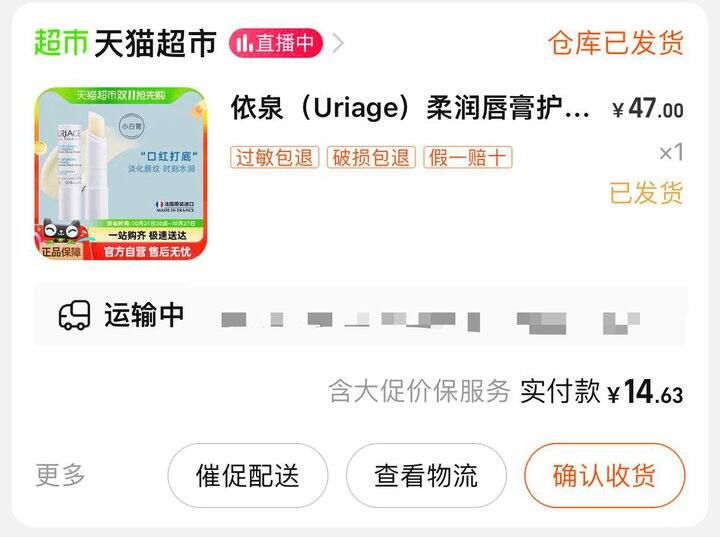This screenshot has width=720, height=537.
Task: Click the 已发货 item status label
Action: (x=647, y=192)
